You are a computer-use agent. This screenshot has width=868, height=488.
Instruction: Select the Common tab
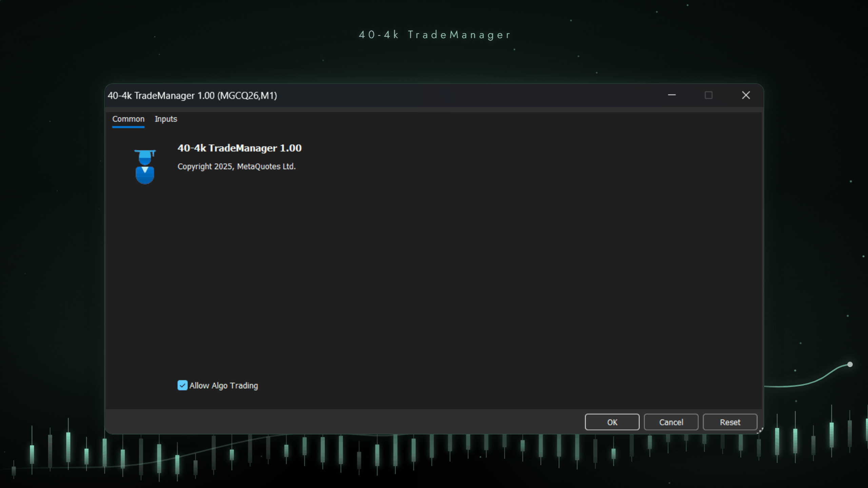pyautogui.click(x=128, y=119)
